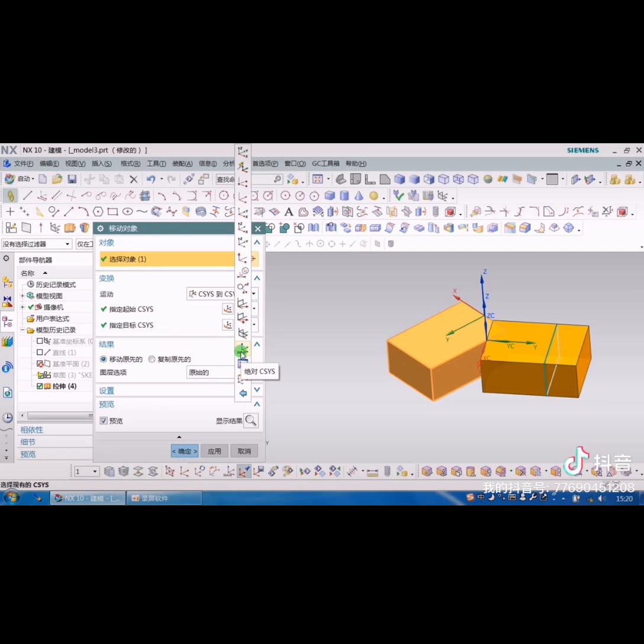Uncheck the 拉伸 (4) feature checkbox
This screenshot has width=644, height=644.
(40, 386)
